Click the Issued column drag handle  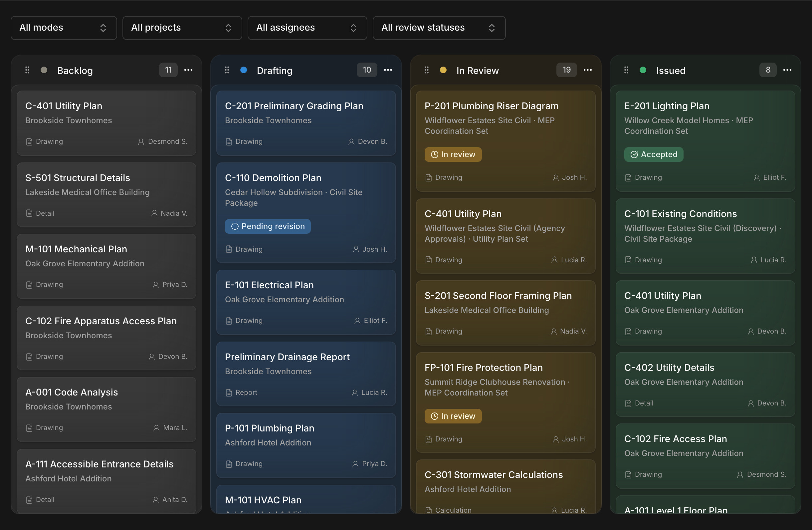[626, 70]
